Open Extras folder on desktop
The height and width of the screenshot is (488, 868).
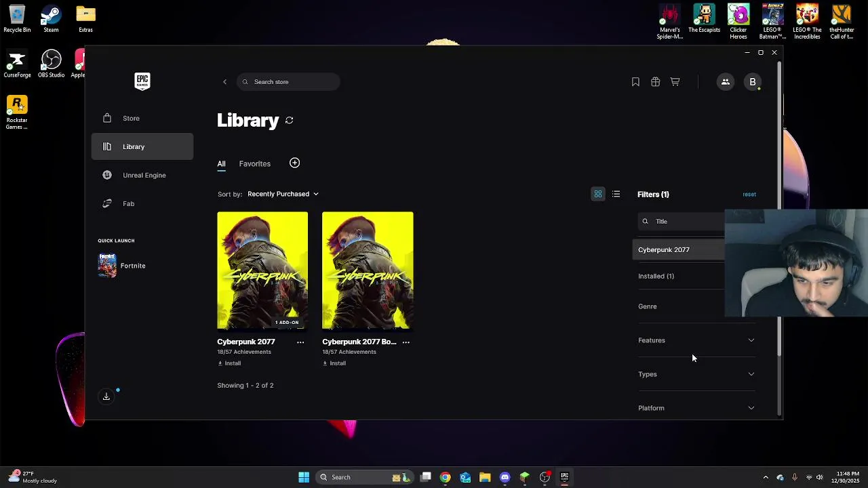tap(85, 19)
